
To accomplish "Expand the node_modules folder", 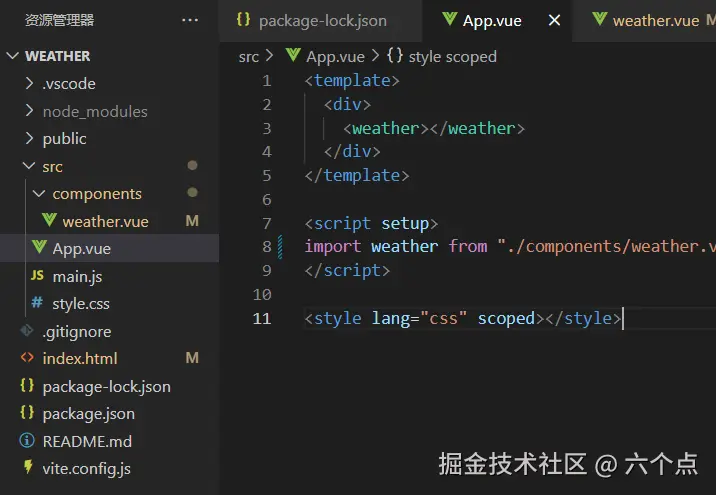I will (29, 111).
